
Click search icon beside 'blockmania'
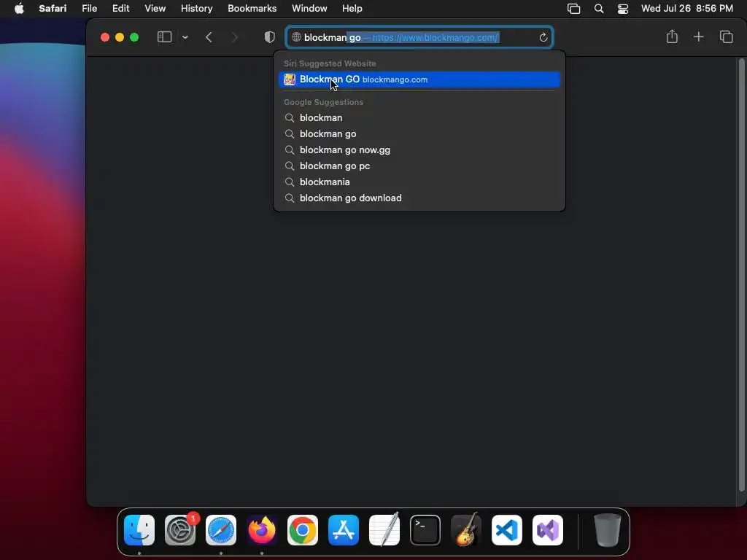pyautogui.click(x=289, y=182)
